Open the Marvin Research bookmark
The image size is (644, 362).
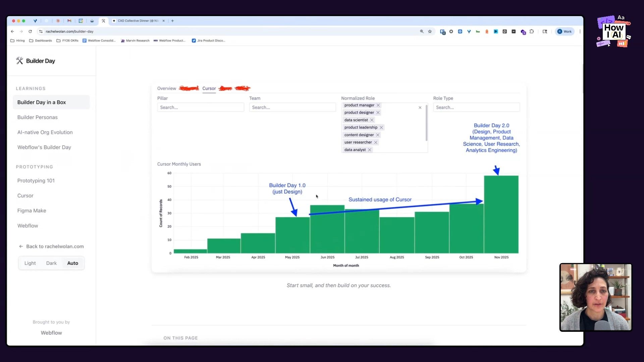(x=135, y=41)
